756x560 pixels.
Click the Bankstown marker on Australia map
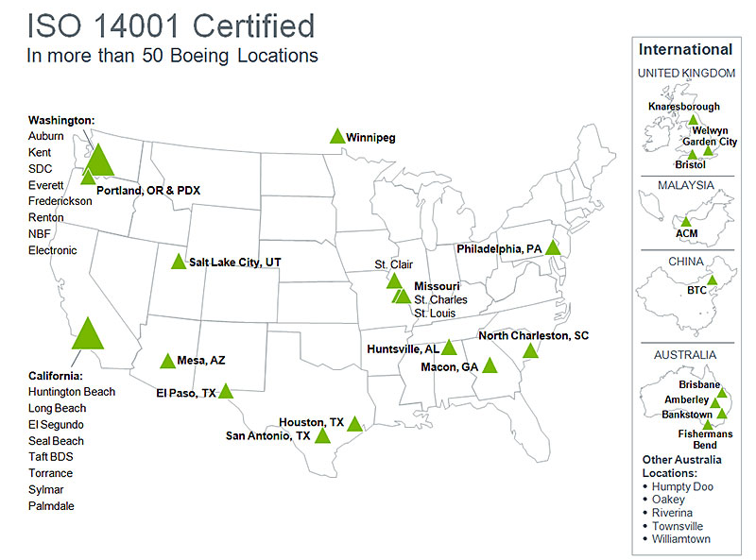click(722, 414)
